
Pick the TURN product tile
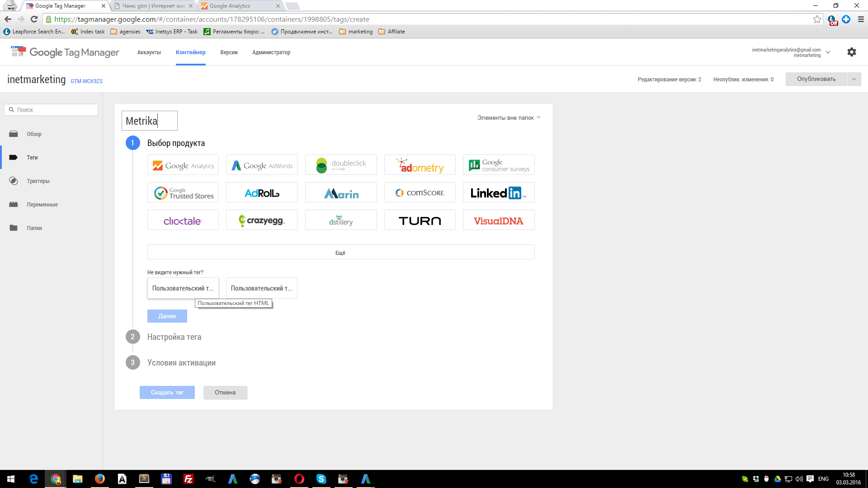click(420, 220)
